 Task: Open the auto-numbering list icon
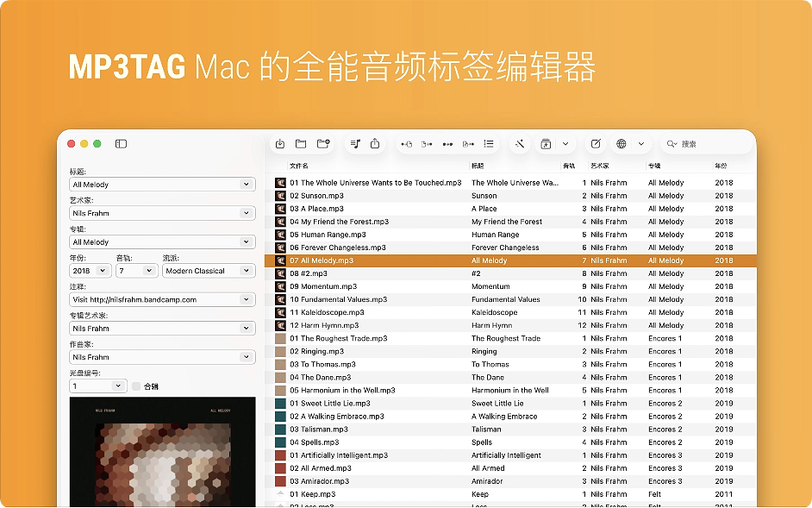489,144
